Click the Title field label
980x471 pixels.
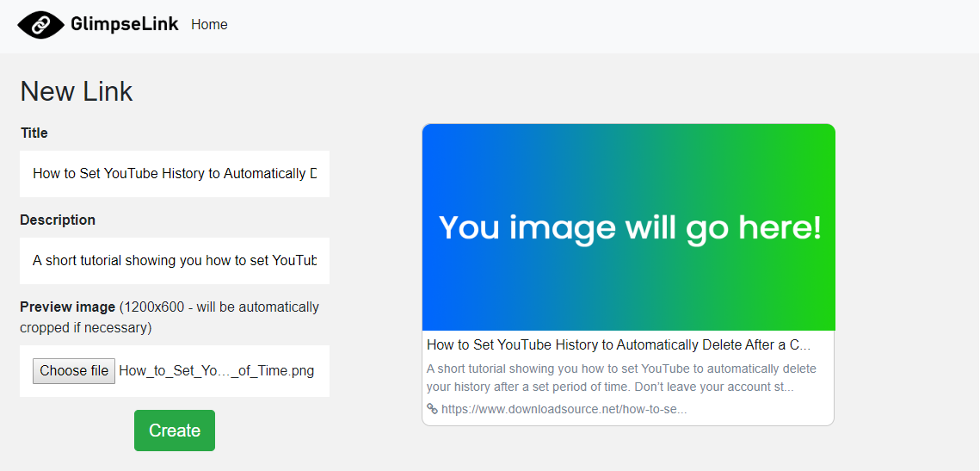coord(34,133)
